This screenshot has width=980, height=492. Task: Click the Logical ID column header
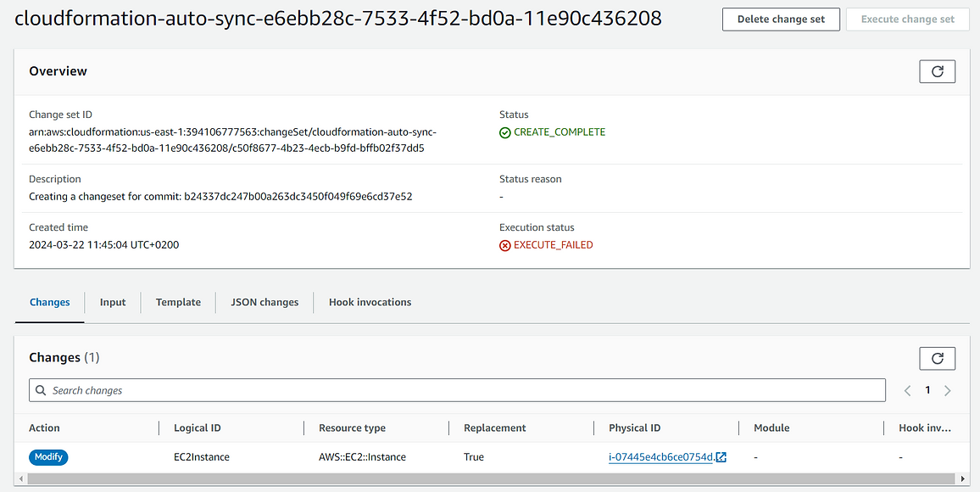point(198,428)
